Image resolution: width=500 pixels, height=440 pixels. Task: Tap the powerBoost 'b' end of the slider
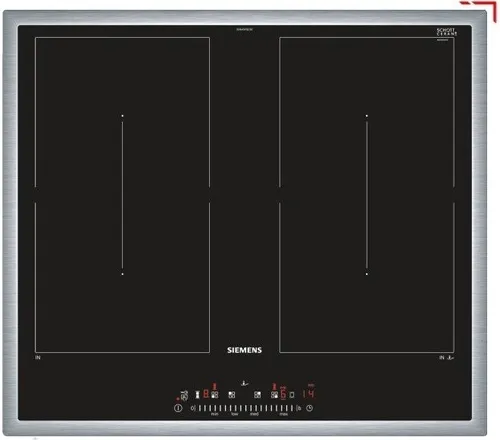pos(299,408)
